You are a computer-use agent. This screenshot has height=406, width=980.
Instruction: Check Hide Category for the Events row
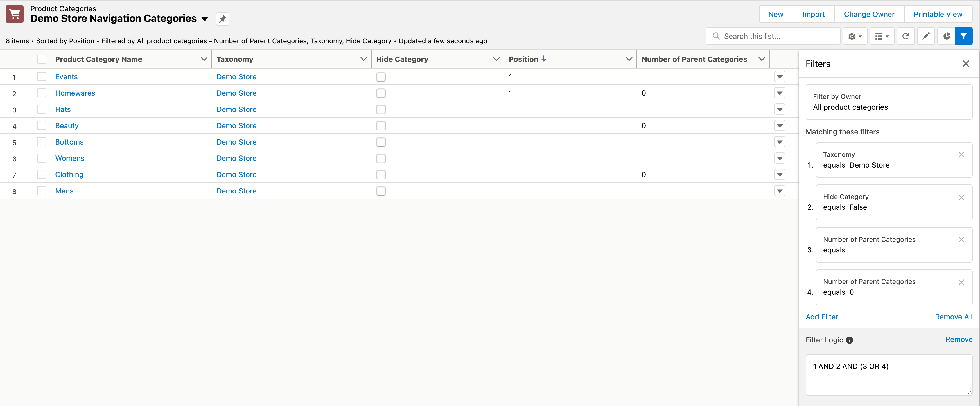[x=381, y=76]
